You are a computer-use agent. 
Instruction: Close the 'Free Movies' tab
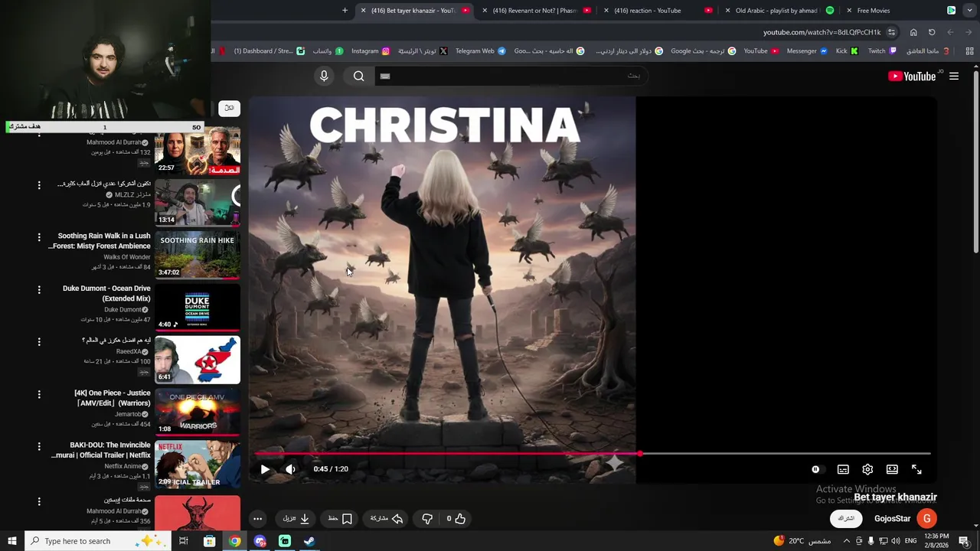[x=849, y=11]
